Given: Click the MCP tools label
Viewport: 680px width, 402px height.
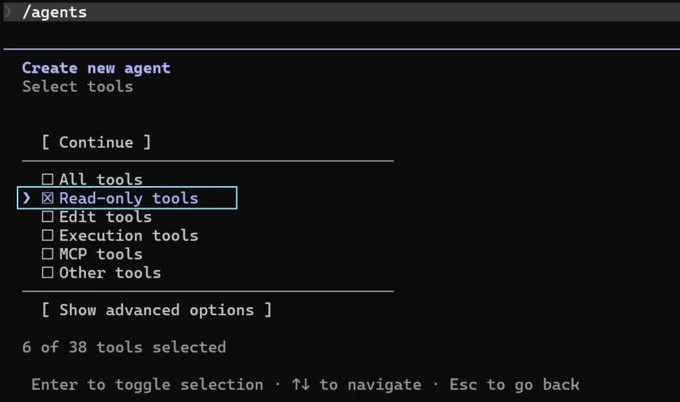Looking at the screenshot, I should pyautogui.click(x=101, y=254).
